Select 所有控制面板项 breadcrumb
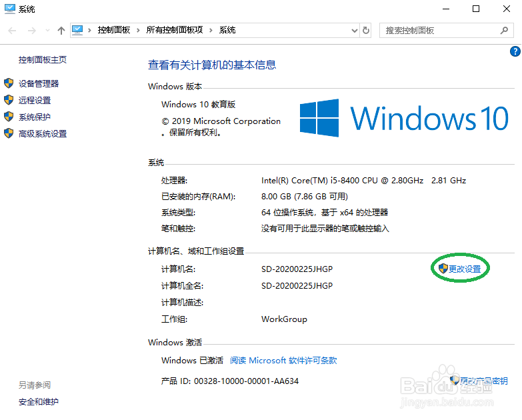 (175, 30)
